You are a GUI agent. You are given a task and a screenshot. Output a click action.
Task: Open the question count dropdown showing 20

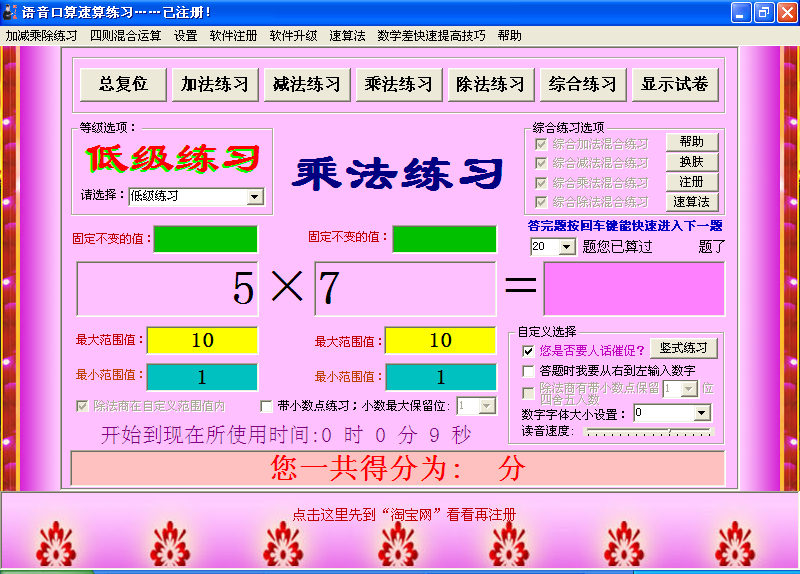tap(566, 247)
